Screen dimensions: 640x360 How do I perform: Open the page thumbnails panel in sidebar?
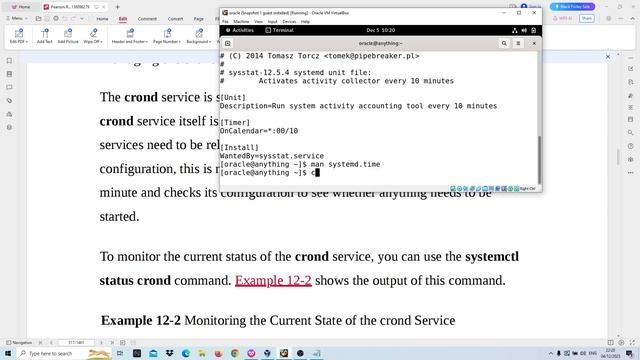point(9,74)
